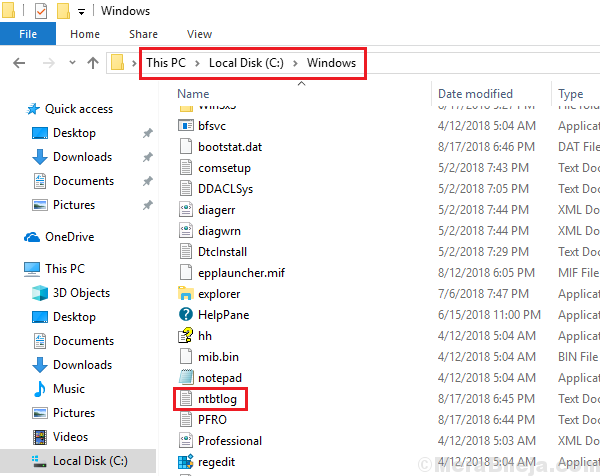Select the comsetup text document icon
This screenshot has height=476, width=600.
coord(186,167)
